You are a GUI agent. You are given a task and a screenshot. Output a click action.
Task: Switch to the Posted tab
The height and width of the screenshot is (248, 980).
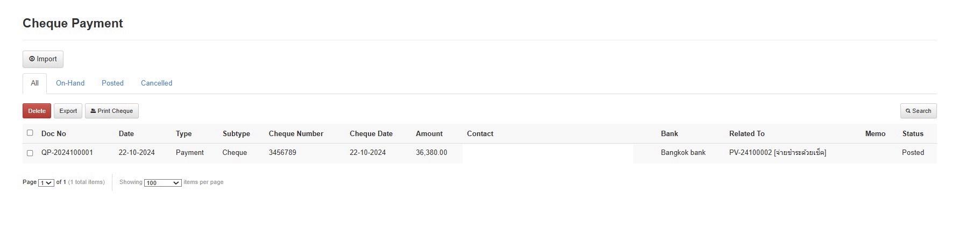tap(112, 83)
